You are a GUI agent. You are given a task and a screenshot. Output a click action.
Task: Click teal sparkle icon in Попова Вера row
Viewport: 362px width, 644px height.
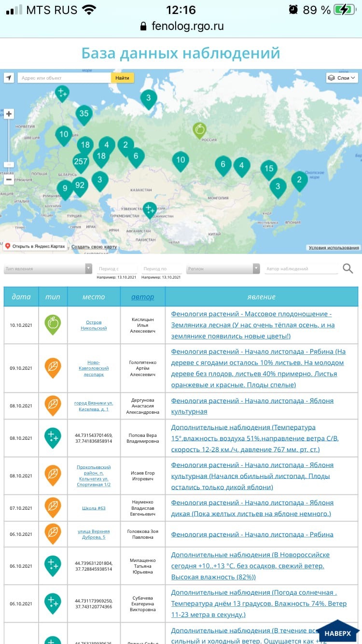tap(53, 438)
